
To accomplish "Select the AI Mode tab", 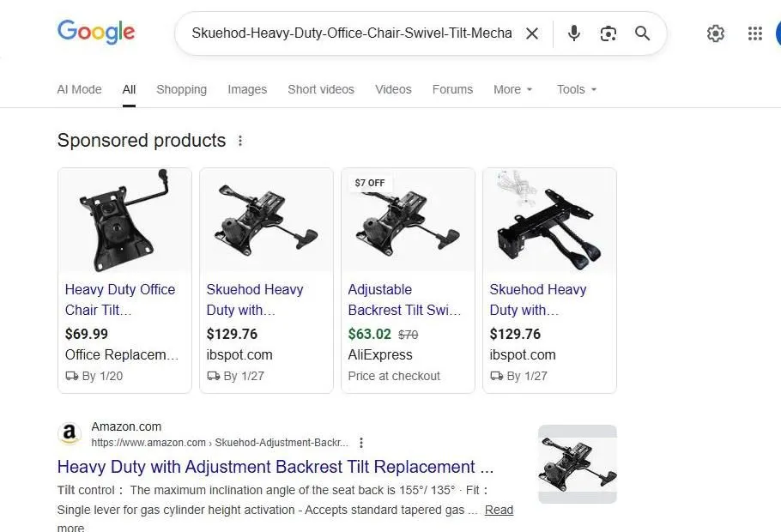I will pyautogui.click(x=79, y=89).
